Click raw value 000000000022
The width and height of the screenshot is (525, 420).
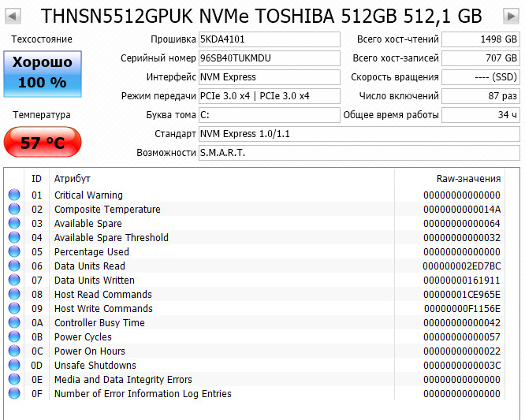click(x=462, y=351)
